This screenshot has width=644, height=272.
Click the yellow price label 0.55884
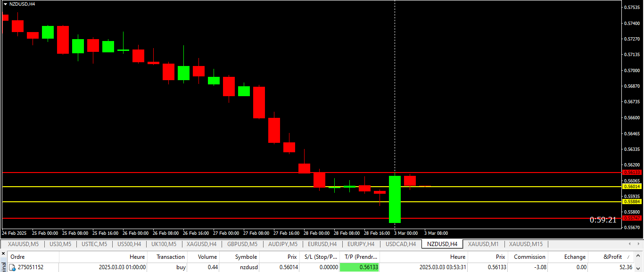click(632, 202)
